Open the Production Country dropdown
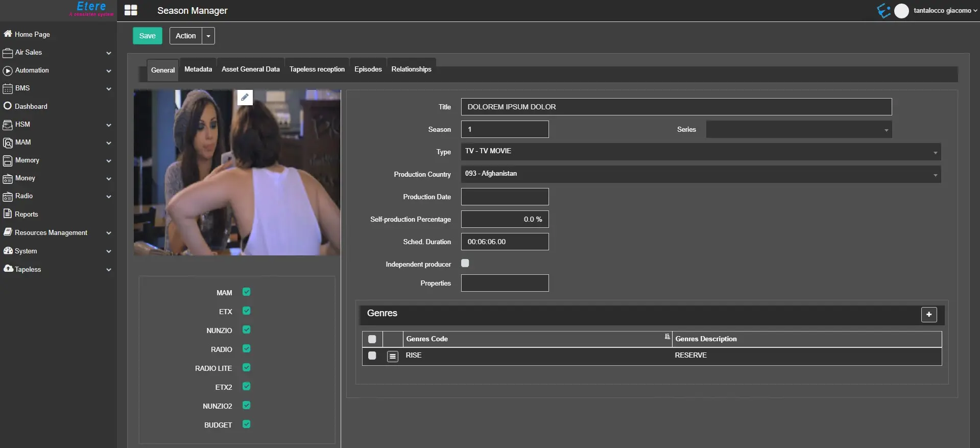The image size is (980, 448). click(700, 174)
